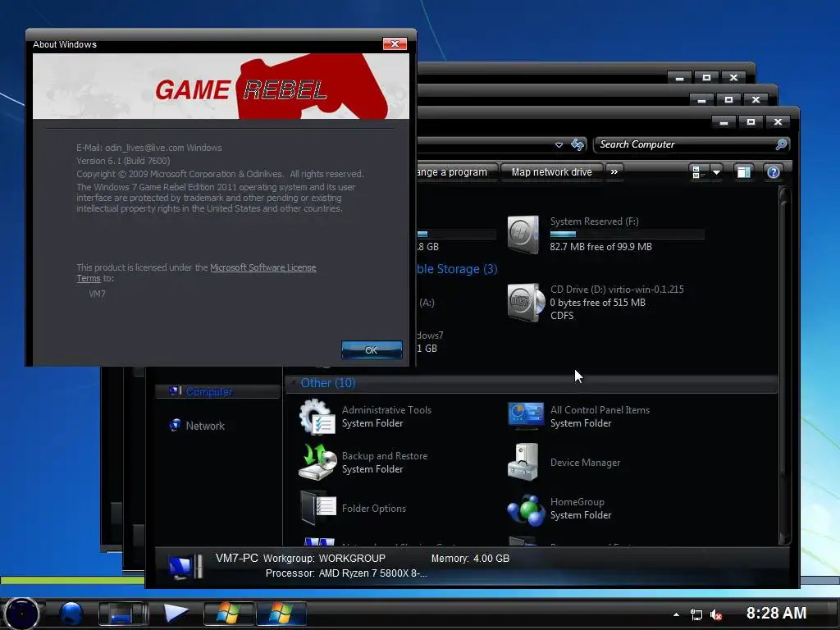Open the Microsoft Software License link

(263, 267)
